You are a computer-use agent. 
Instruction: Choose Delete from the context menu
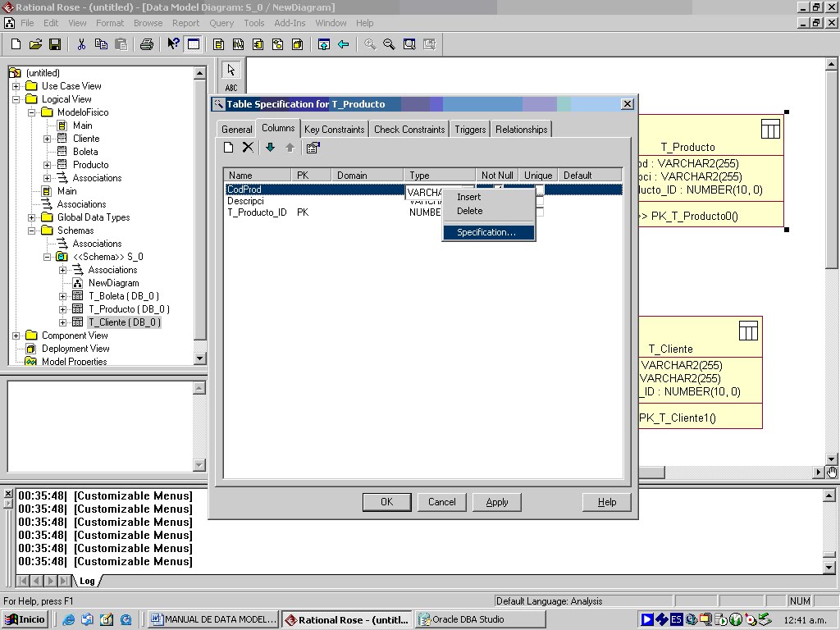point(489,211)
